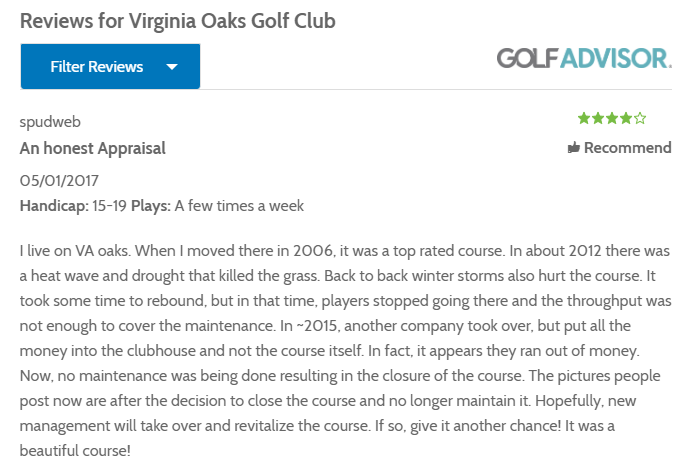Click the fourth green rating star
Viewport: 691px width, 473px height.
(626, 119)
